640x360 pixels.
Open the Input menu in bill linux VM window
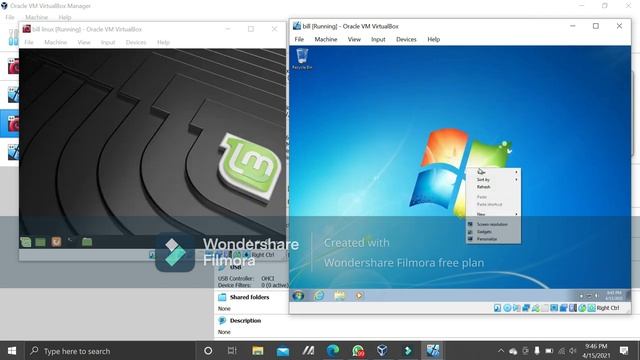108,42
